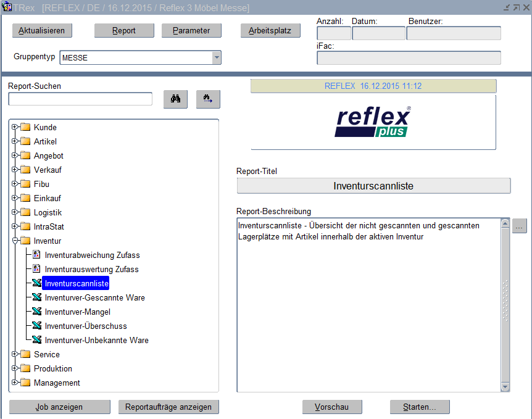Collapse the Inventur folder

pyautogui.click(x=14, y=241)
